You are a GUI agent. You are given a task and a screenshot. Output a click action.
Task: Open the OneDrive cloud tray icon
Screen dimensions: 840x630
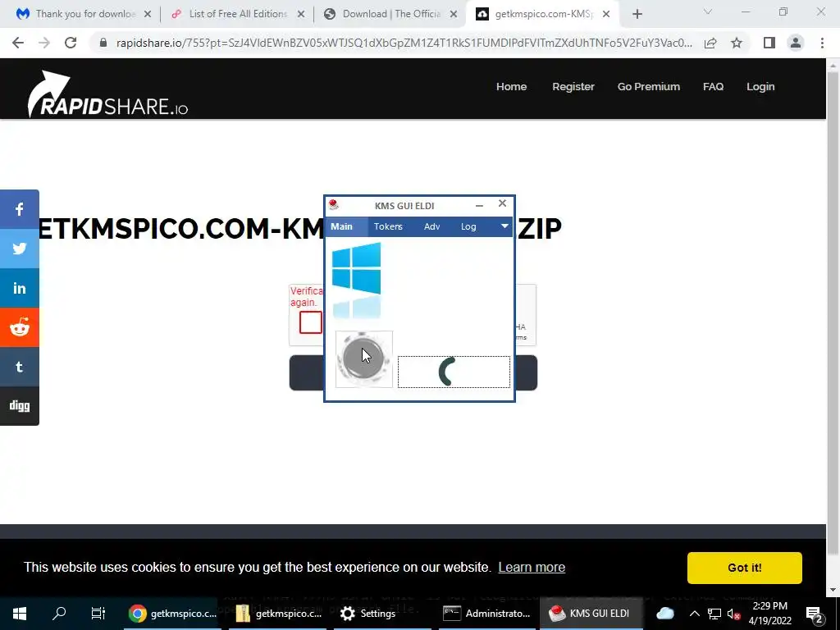pos(664,614)
